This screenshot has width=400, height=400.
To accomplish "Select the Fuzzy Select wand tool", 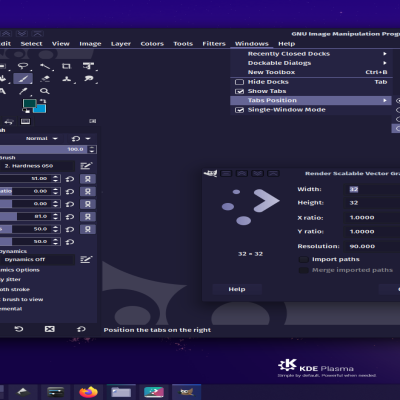I will [x=45, y=66].
